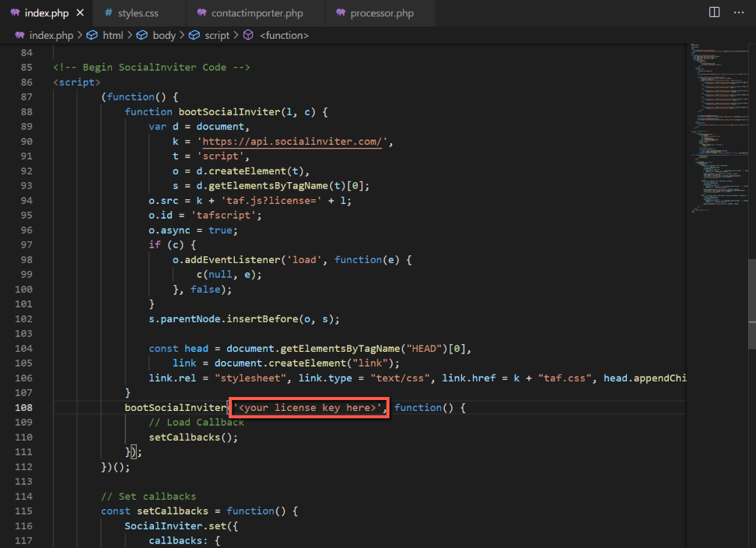756x548 pixels.
Task: Click the bootSocialInviter function name on line 88
Action: 229,112
